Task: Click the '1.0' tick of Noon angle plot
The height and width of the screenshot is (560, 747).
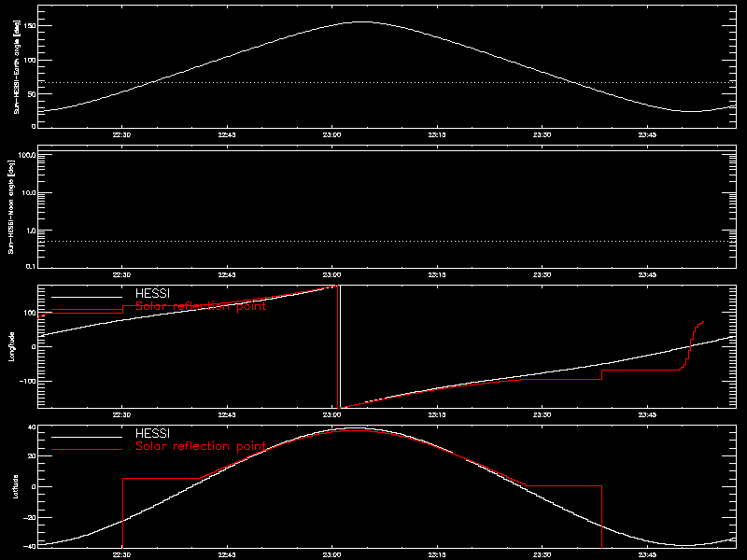Action: tap(31, 231)
